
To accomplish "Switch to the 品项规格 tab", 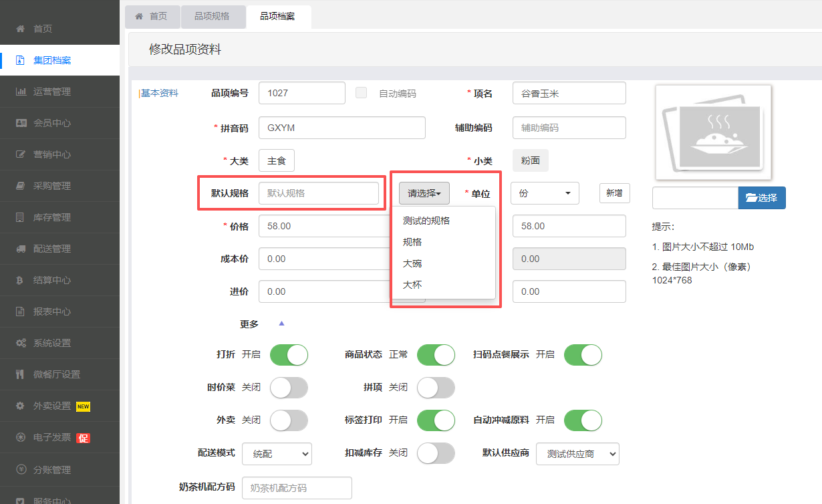I will coord(212,16).
